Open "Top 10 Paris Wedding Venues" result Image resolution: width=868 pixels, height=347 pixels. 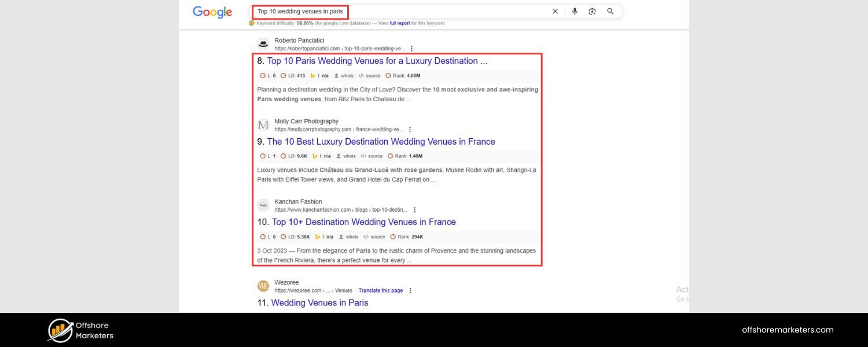click(x=377, y=61)
